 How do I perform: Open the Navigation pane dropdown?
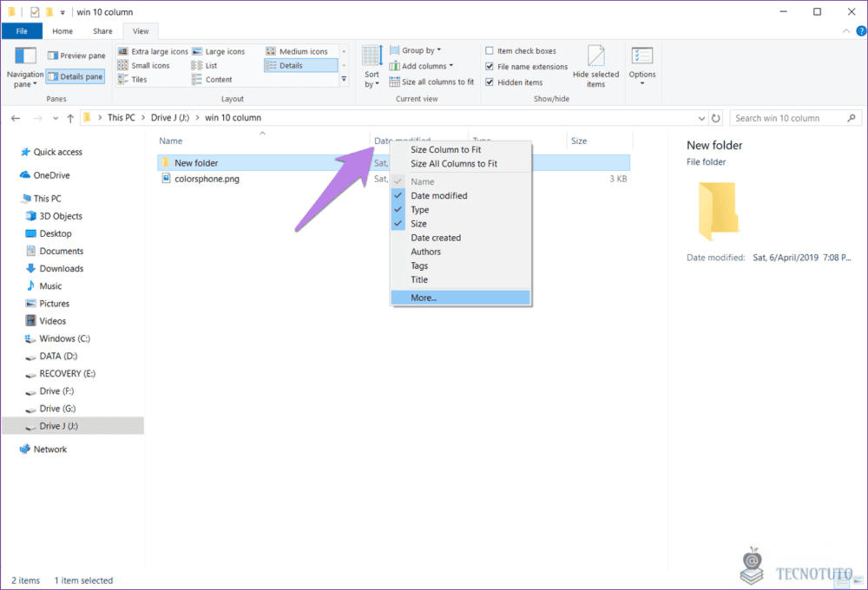point(25,68)
